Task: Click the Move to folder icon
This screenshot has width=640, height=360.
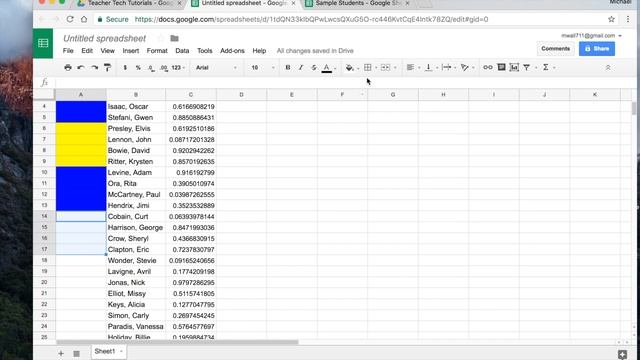Action: pos(174,38)
